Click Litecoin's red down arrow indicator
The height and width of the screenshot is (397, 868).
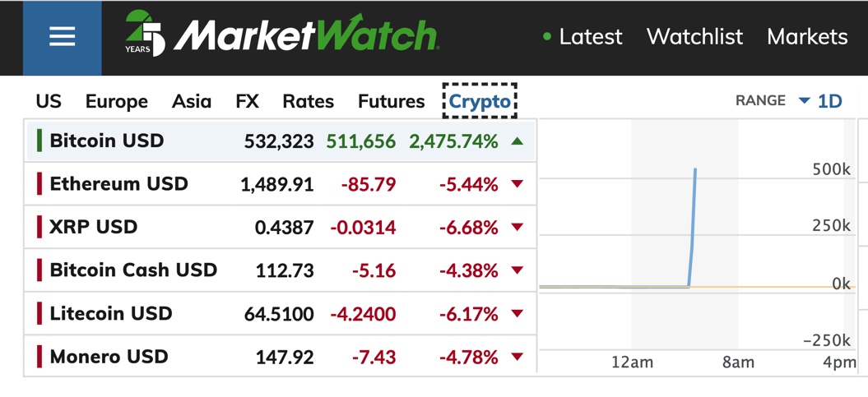[x=517, y=314]
